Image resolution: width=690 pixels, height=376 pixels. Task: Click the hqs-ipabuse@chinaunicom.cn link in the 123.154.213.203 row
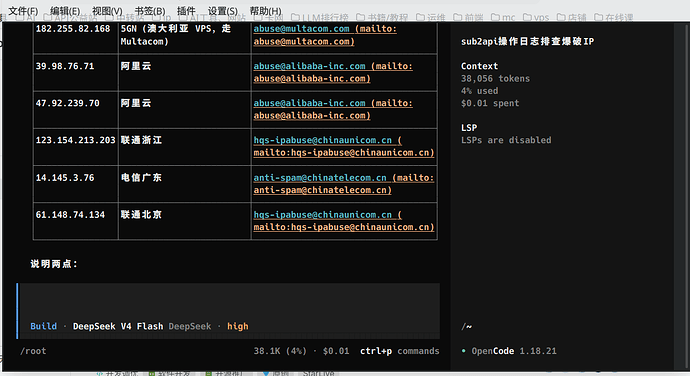coord(323,140)
